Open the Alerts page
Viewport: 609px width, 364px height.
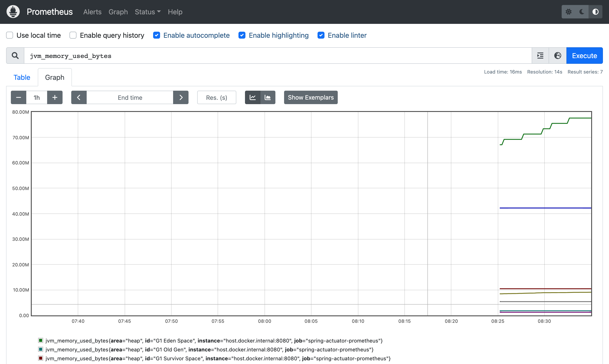click(92, 12)
